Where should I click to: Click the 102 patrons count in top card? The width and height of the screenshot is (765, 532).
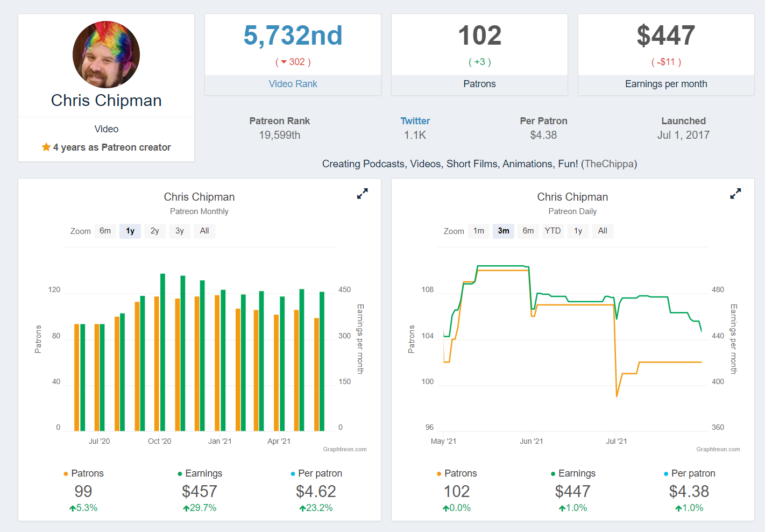[479, 36]
